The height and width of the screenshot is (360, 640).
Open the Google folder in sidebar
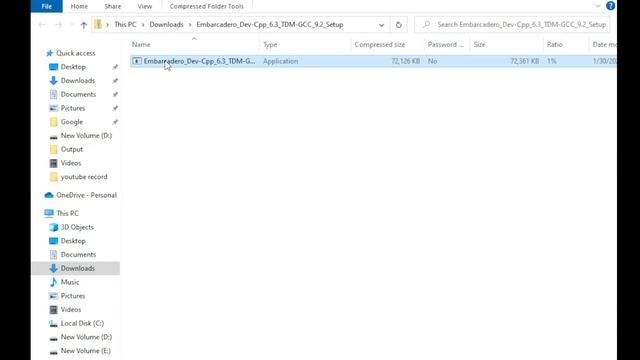(x=72, y=122)
